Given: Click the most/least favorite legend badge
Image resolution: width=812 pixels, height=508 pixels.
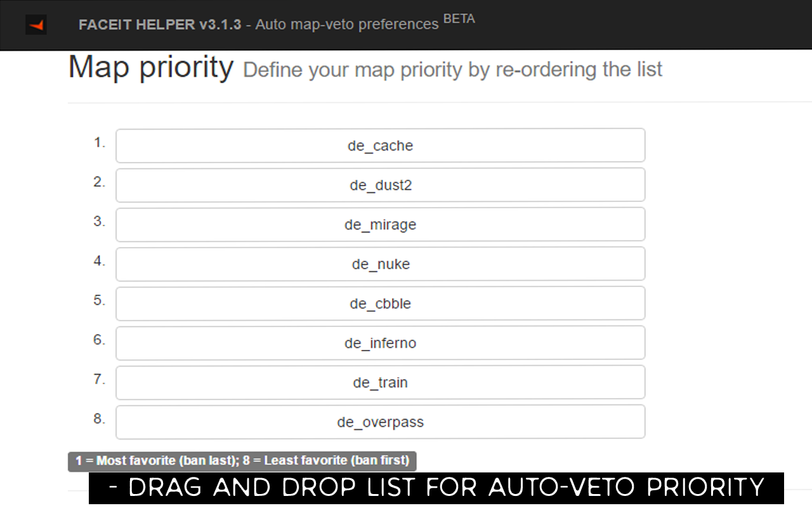Looking at the screenshot, I should click(242, 461).
